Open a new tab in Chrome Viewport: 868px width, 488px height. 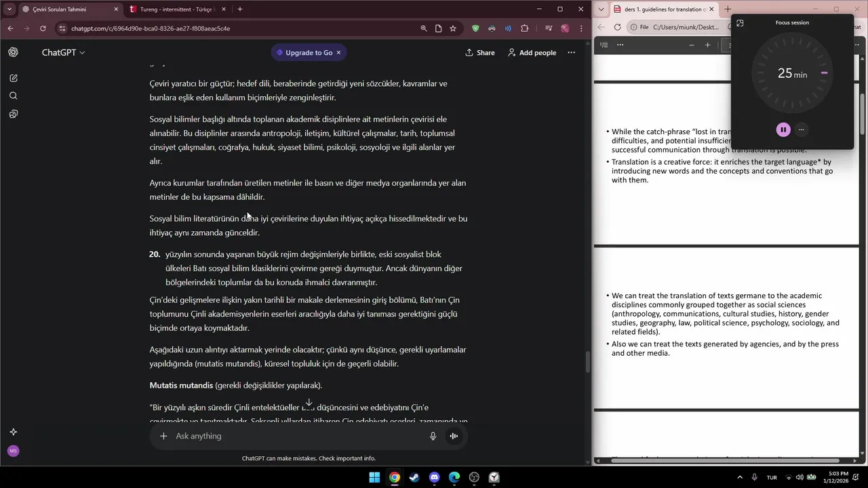click(x=240, y=9)
